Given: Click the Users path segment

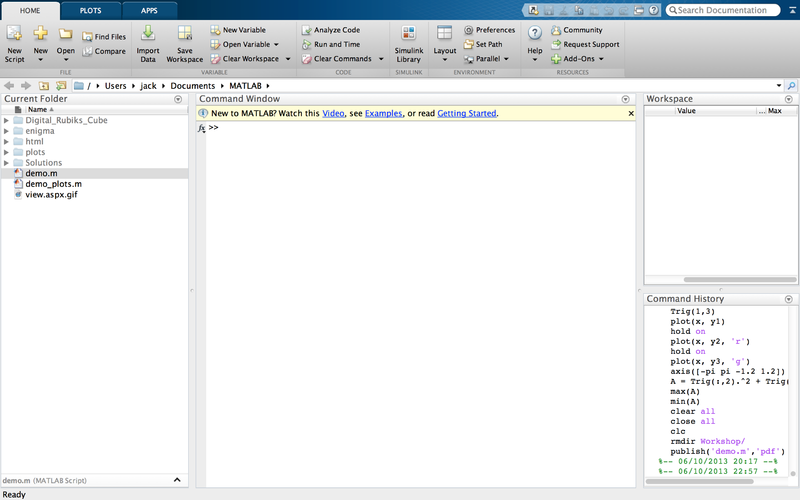Looking at the screenshot, I should [115, 86].
